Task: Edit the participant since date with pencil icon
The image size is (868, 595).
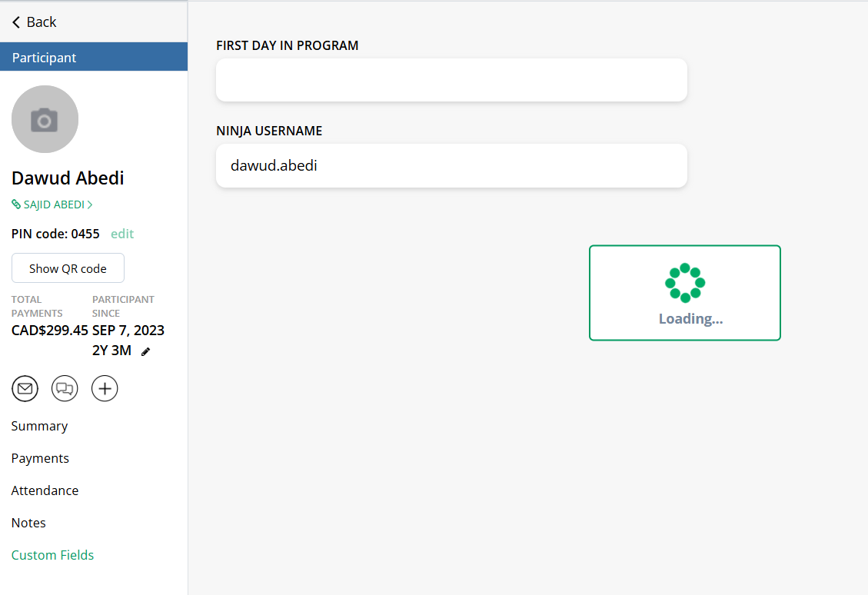Action: click(146, 351)
